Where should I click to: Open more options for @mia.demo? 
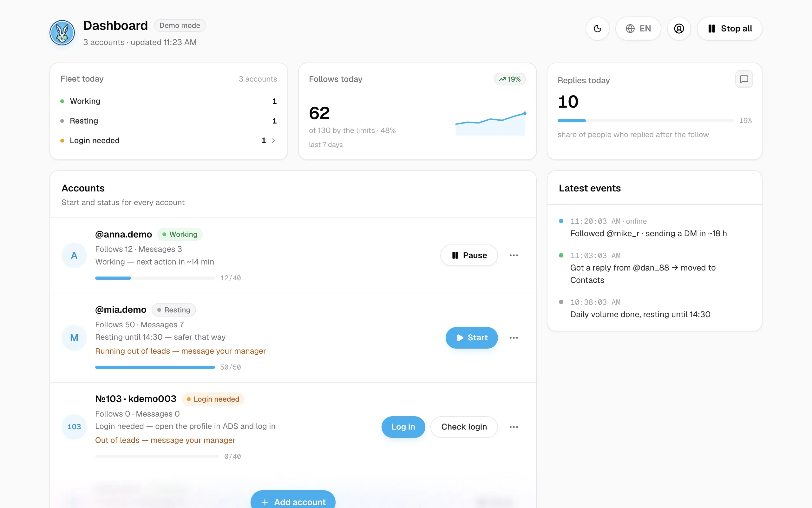(514, 338)
